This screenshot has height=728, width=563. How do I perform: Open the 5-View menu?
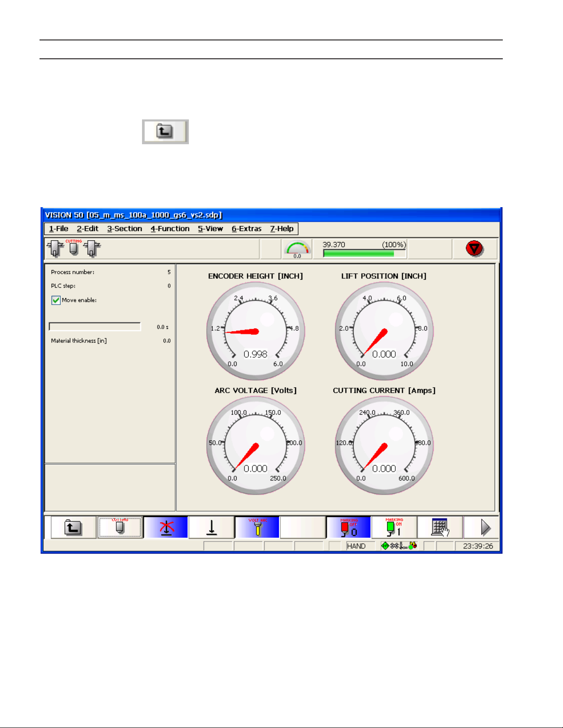point(210,229)
